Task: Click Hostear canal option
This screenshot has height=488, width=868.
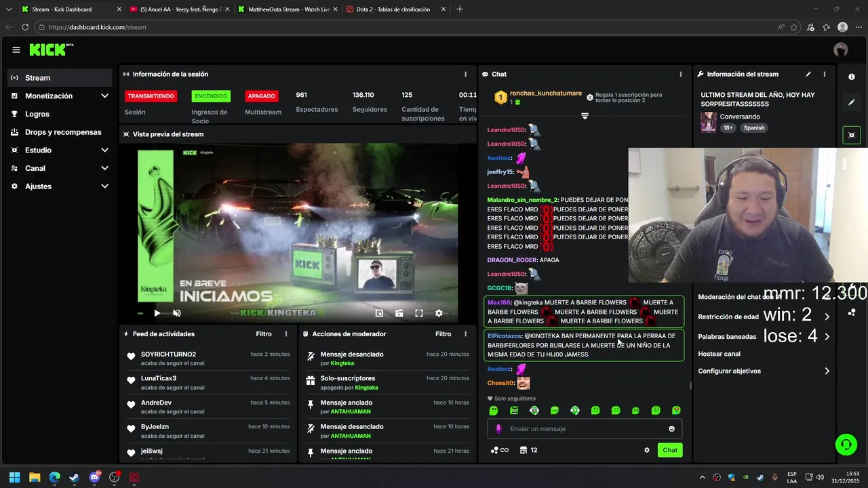Action: tap(719, 354)
